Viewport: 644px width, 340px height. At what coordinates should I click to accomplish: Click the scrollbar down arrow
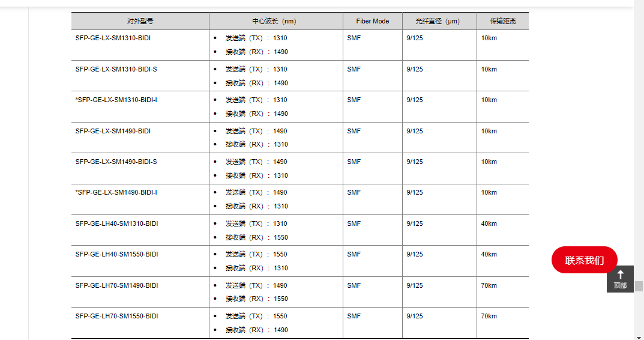pyautogui.click(x=639, y=336)
